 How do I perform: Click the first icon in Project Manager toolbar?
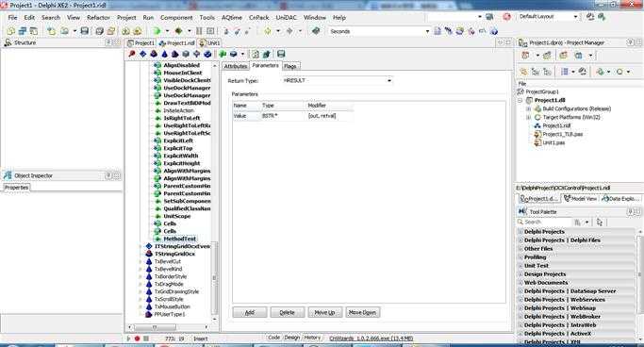pyautogui.click(x=525, y=56)
